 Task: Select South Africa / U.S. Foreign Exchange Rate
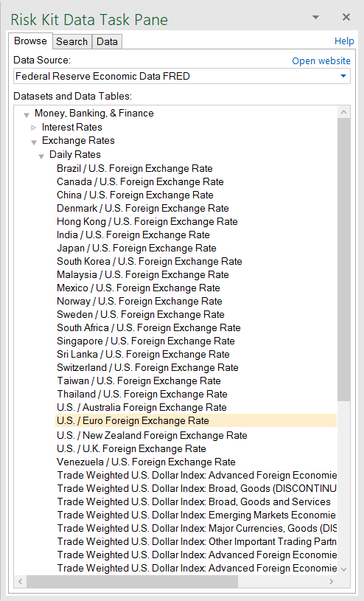(x=149, y=327)
